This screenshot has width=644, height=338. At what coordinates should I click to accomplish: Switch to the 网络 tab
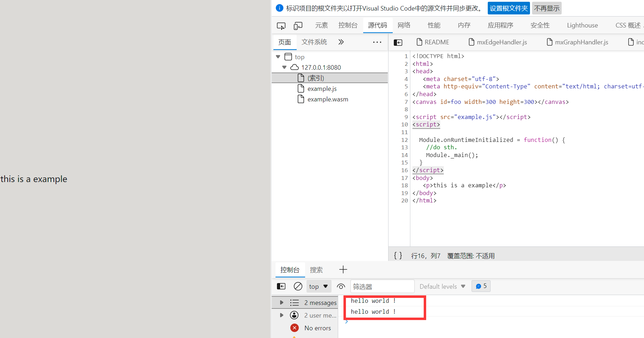[404, 25]
